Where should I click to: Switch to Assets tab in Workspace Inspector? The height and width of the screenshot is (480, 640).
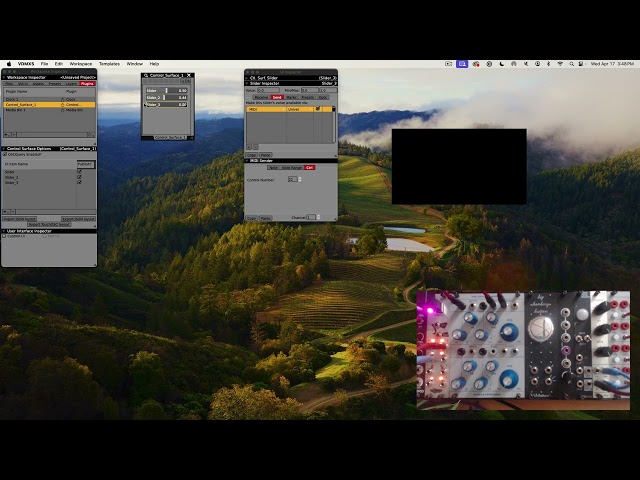coord(38,84)
